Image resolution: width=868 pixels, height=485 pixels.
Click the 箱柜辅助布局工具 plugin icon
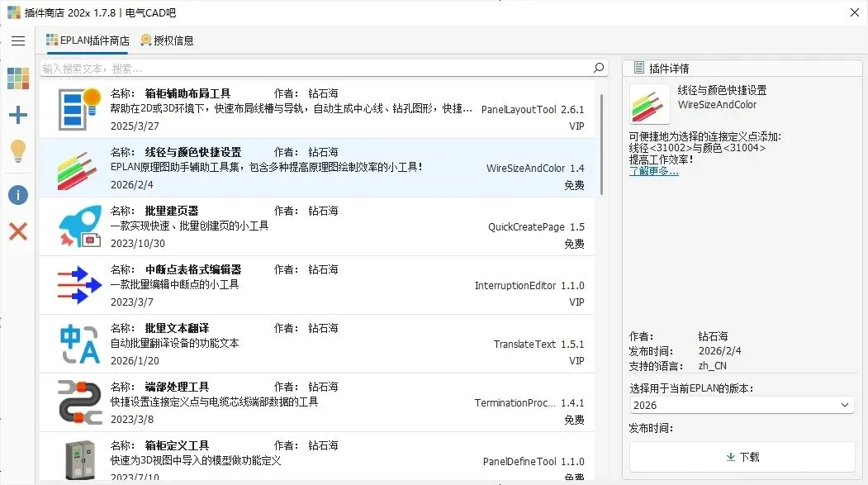click(x=80, y=109)
